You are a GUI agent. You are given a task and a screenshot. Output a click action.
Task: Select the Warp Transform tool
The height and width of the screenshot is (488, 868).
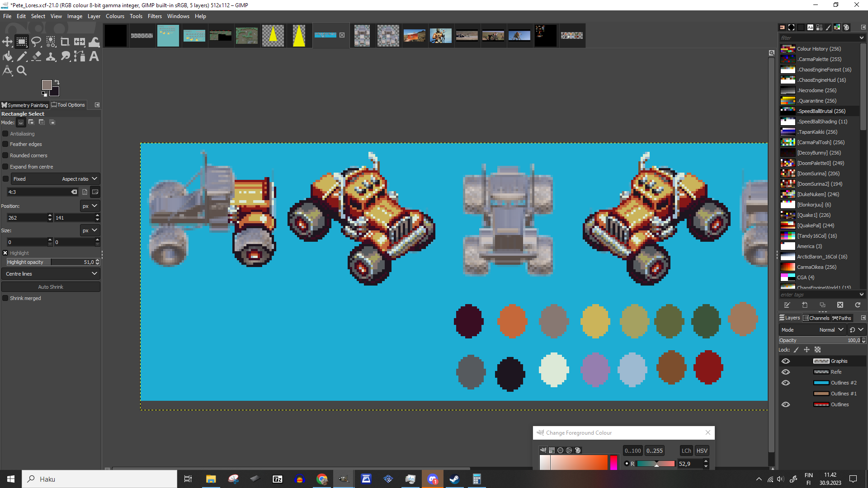coord(94,42)
